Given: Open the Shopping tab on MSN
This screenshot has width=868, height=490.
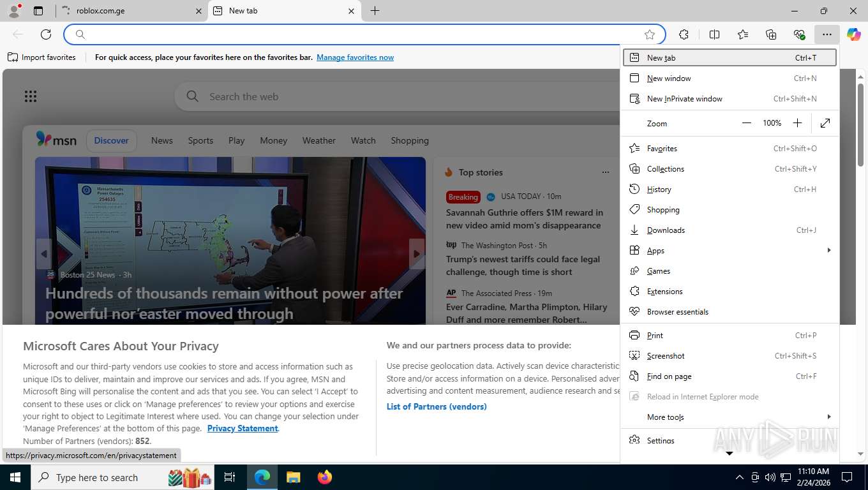Looking at the screenshot, I should 410,140.
